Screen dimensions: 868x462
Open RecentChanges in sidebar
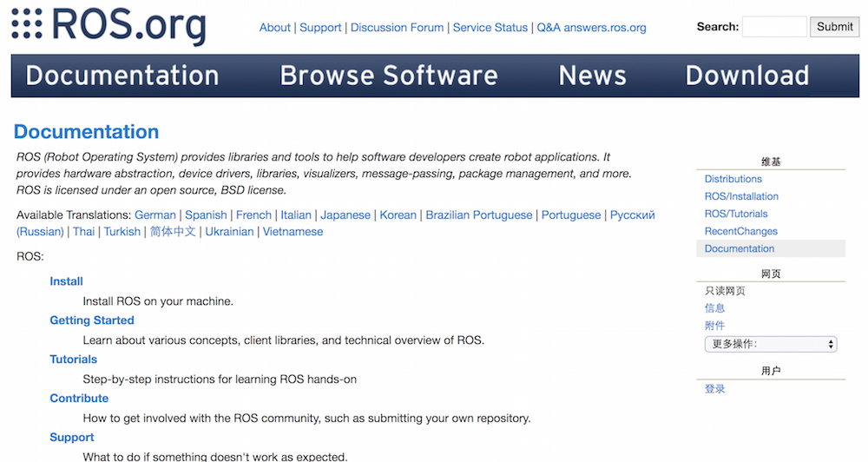pyautogui.click(x=740, y=231)
